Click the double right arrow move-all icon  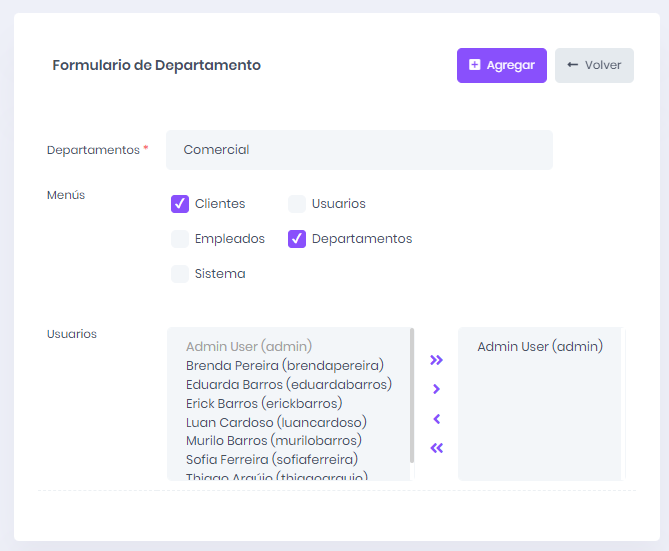coord(436,360)
